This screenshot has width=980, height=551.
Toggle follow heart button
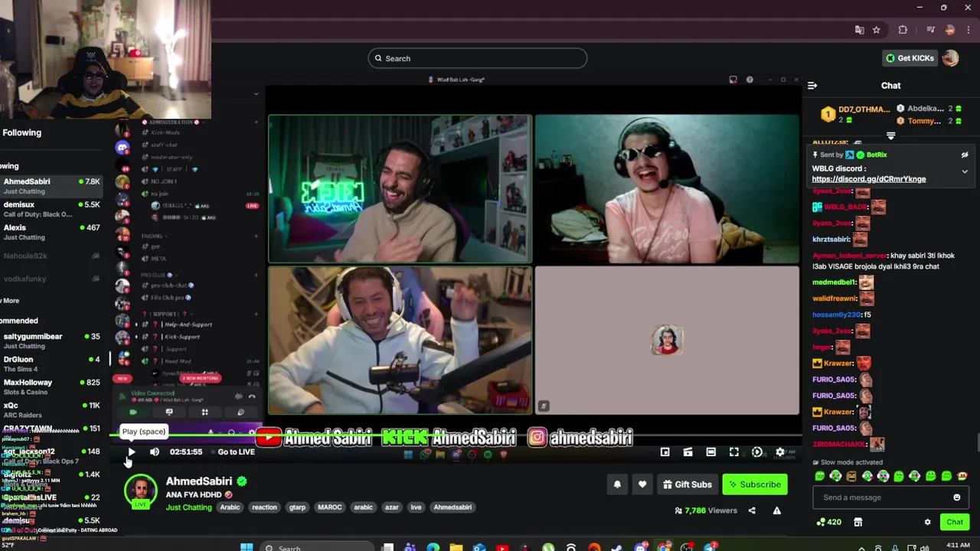pos(642,484)
